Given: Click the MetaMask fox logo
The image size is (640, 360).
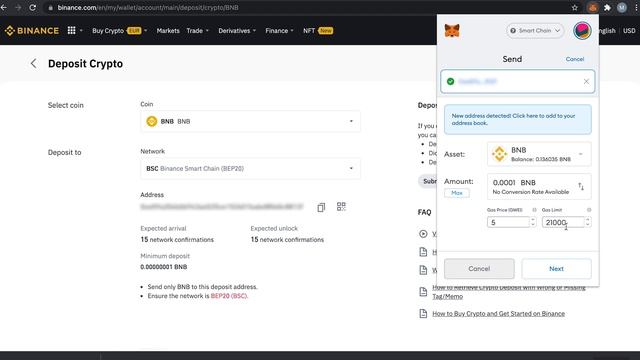Looking at the screenshot, I should (452, 31).
